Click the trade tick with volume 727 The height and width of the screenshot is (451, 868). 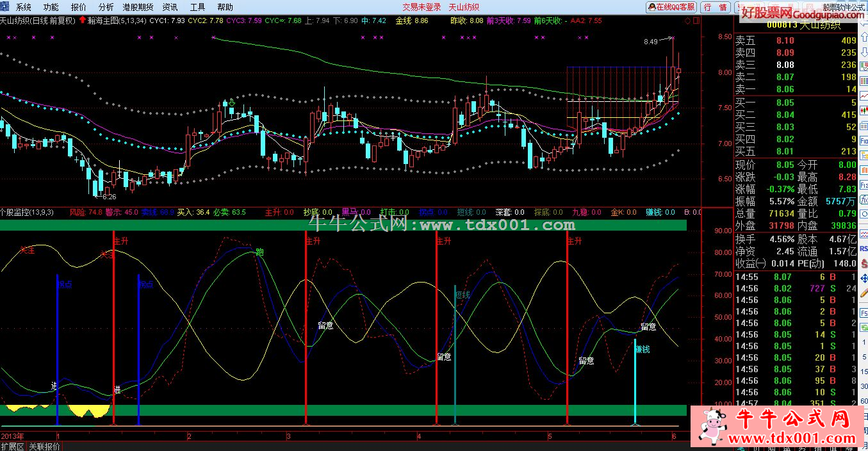click(x=796, y=289)
